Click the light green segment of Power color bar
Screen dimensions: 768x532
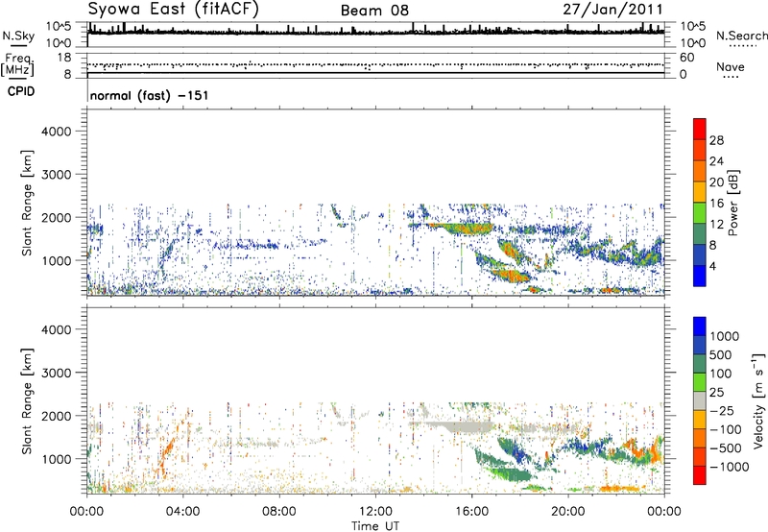pyautogui.click(x=700, y=213)
